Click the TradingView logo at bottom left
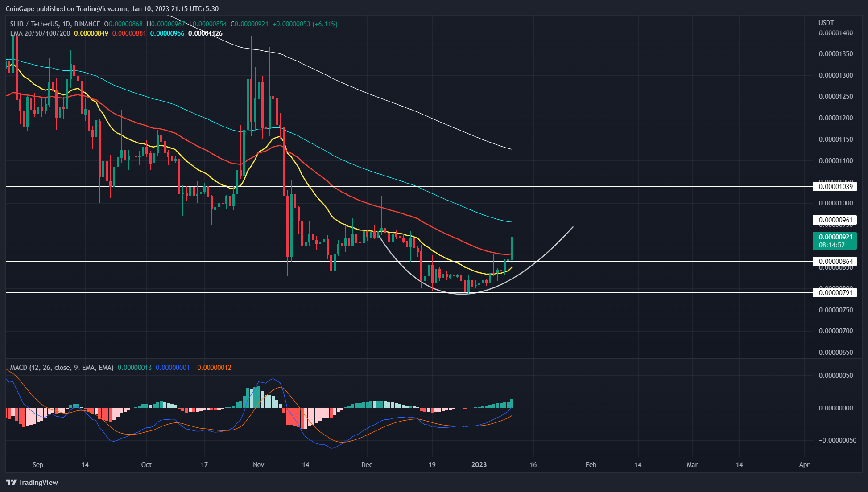 point(32,482)
